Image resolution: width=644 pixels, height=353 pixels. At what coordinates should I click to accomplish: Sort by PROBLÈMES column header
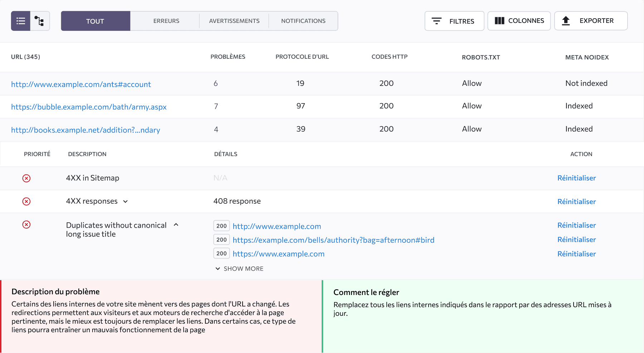(x=228, y=57)
